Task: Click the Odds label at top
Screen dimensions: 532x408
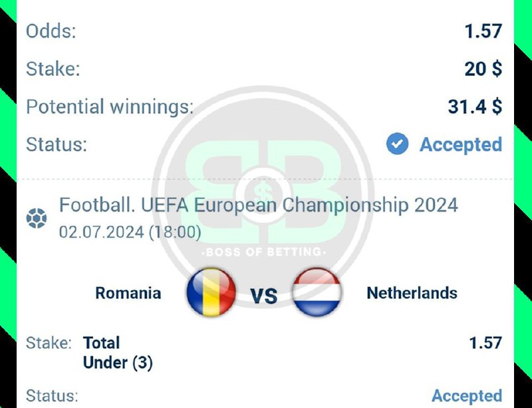Action: click(50, 31)
